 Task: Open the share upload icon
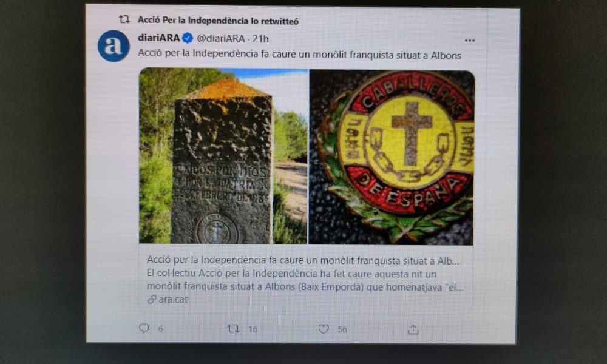click(x=413, y=329)
